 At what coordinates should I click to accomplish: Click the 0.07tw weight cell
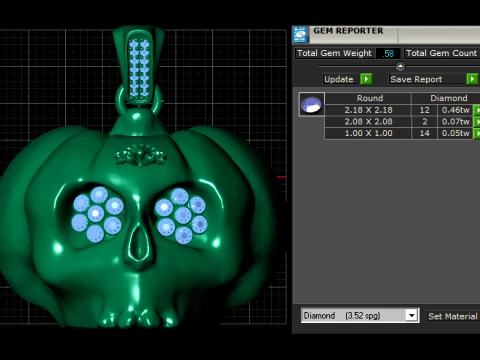pos(456,122)
